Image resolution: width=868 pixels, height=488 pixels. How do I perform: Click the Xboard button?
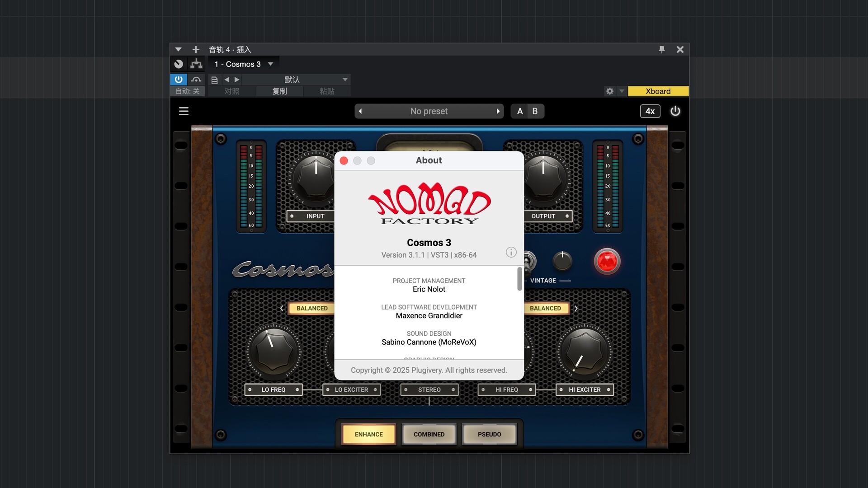pos(658,91)
